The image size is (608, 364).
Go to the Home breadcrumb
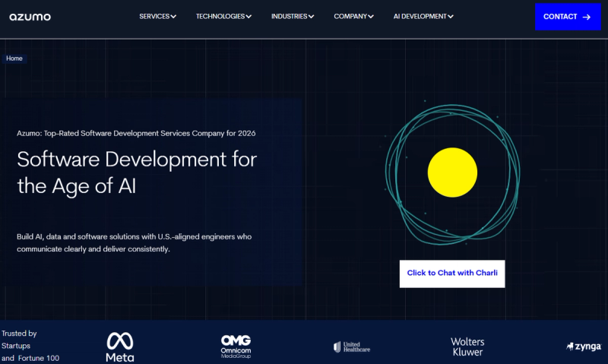[x=14, y=59]
